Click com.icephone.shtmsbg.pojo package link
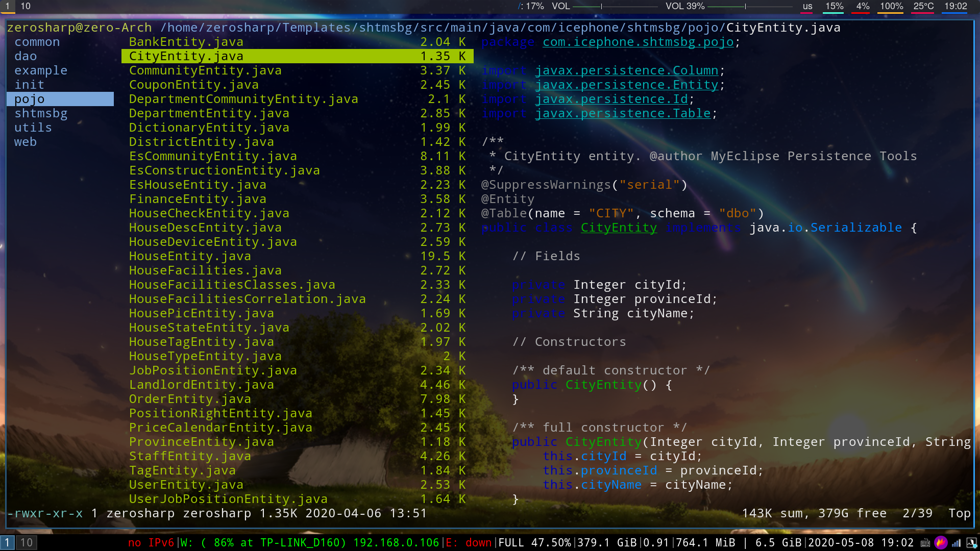 (x=638, y=42)
